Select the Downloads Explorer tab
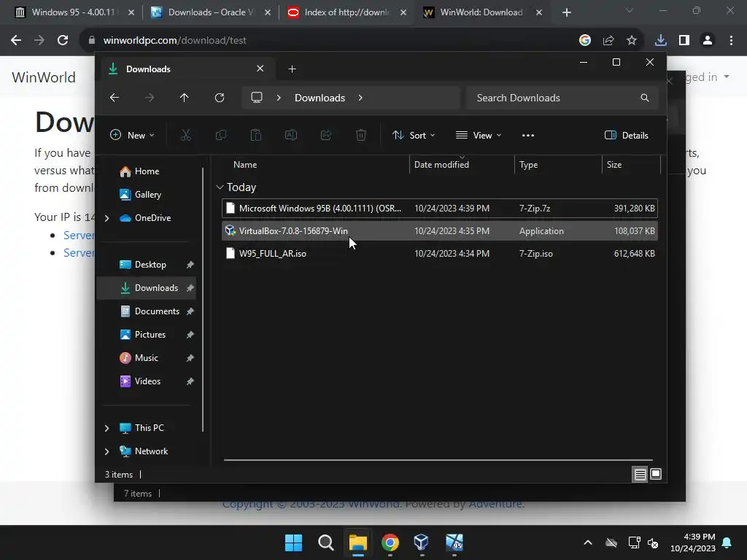This screenshot has height=560, width=747. [x=186, y=69]
